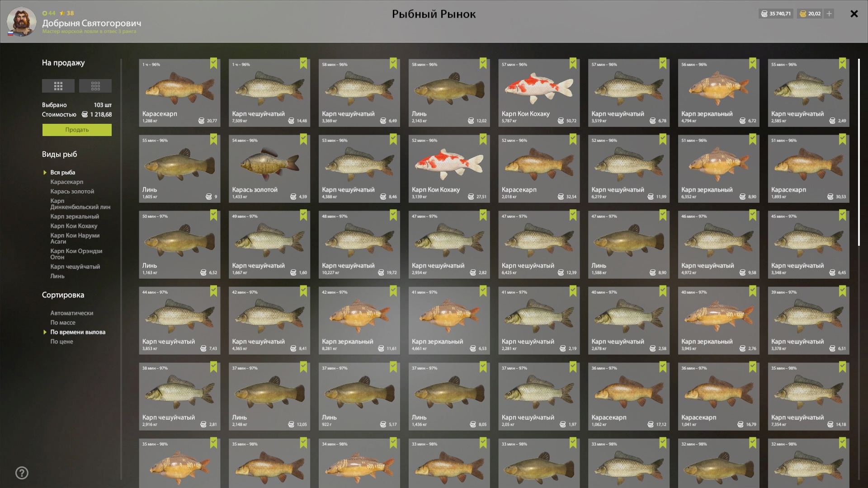
Task: Switch to large grid view icon
Action: point(58,86)
